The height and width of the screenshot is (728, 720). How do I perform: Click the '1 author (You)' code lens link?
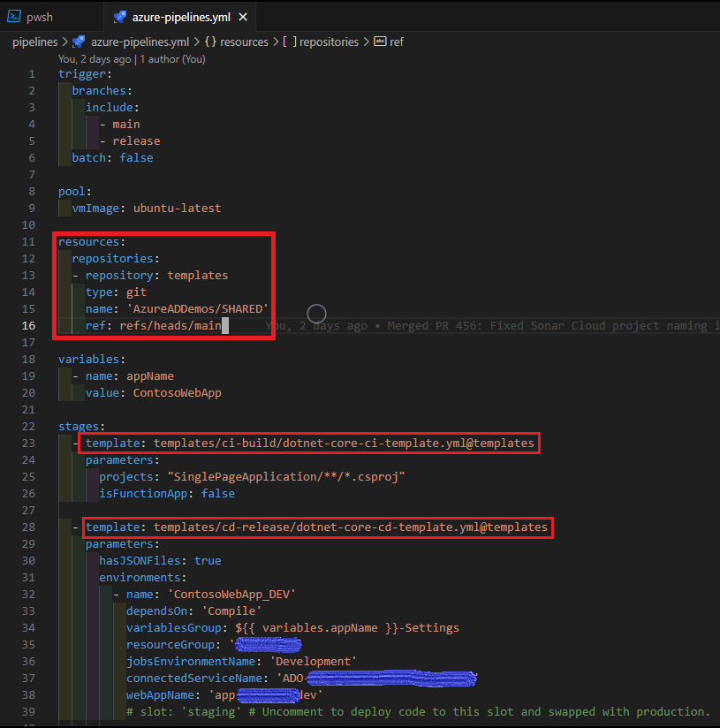tap(171, 59)
